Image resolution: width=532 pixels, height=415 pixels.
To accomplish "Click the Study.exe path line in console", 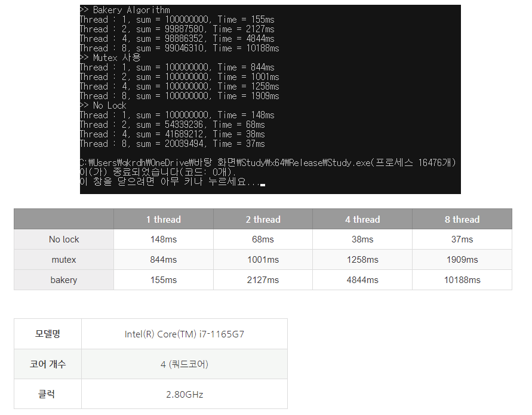I will click(x=268, y=163).
